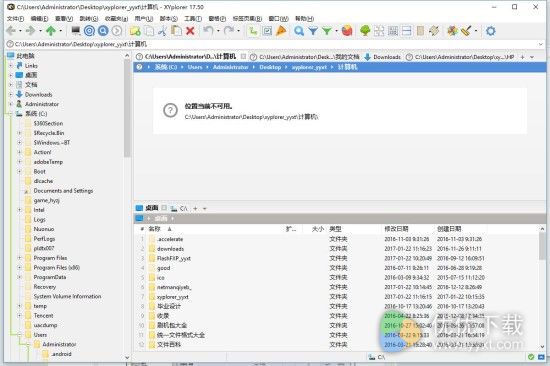Add new tab in upper pane
The image size is (550, 366).
[522, 57]
